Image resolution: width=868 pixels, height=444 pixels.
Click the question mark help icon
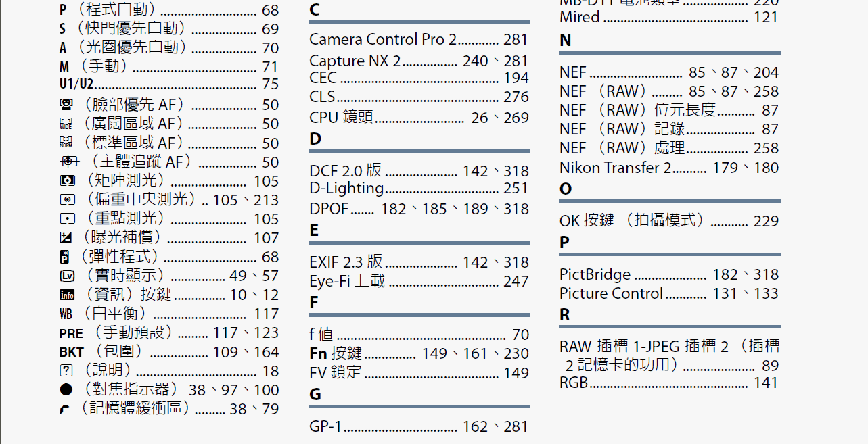pyautogui.click(x=66, y=371)
